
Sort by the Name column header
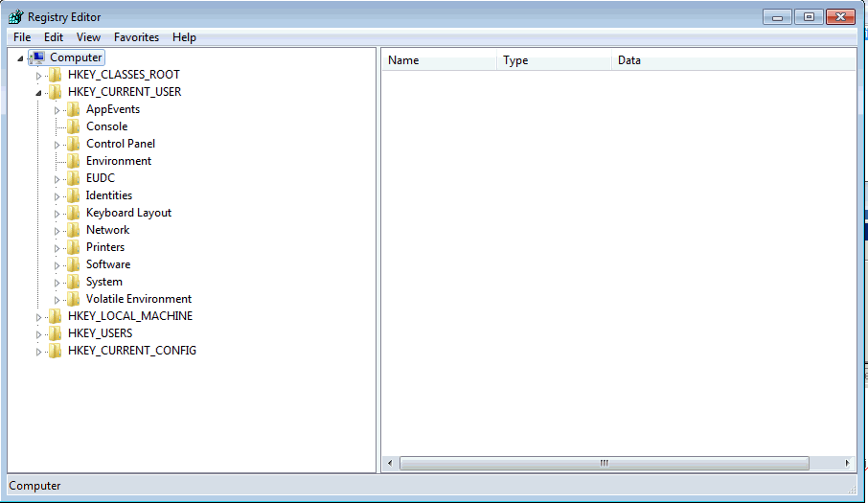[x=439, y=60]
